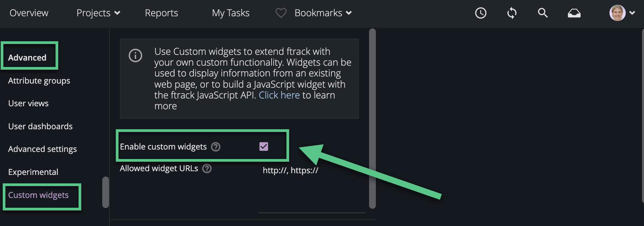Viewport: 644px width, 226px height.
Task: Open My Tasks in the top navigation
Action: click(x=231, y=13)
